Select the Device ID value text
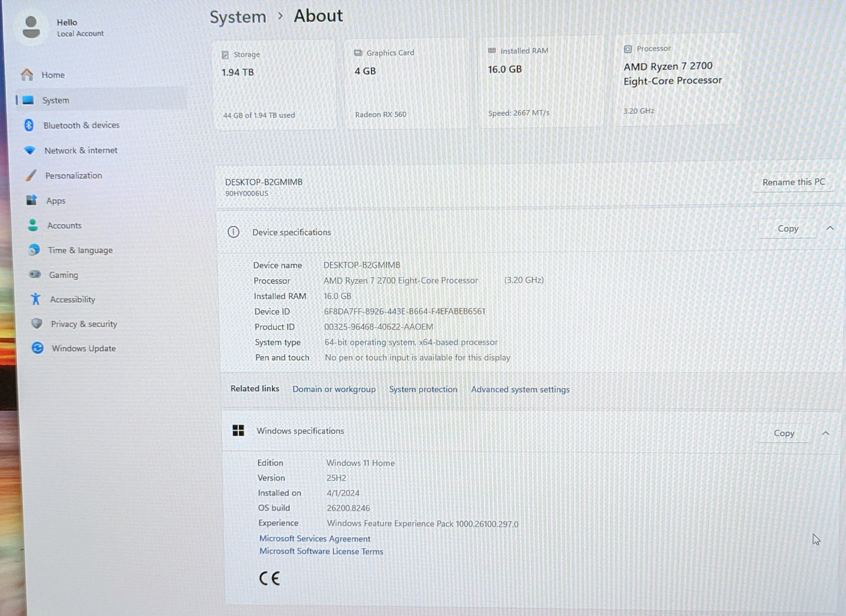This screenshot has height=616, width=846. click(405, 312)
